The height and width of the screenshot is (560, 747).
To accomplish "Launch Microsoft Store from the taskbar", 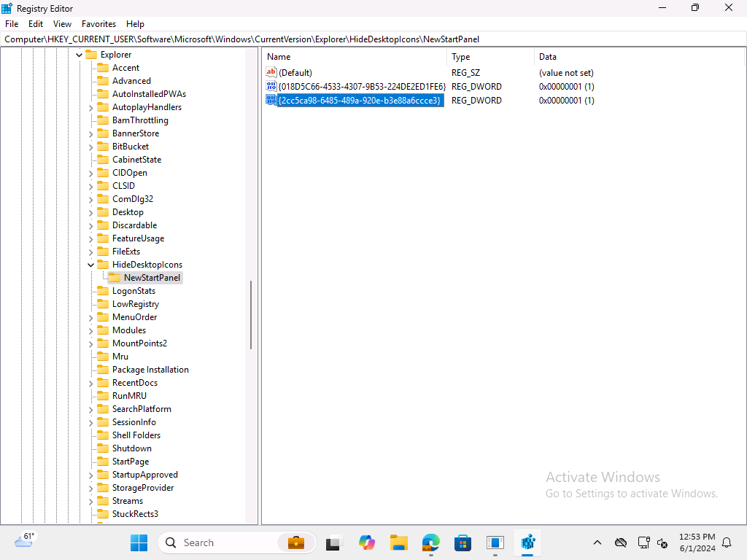I will pos(462,542).
